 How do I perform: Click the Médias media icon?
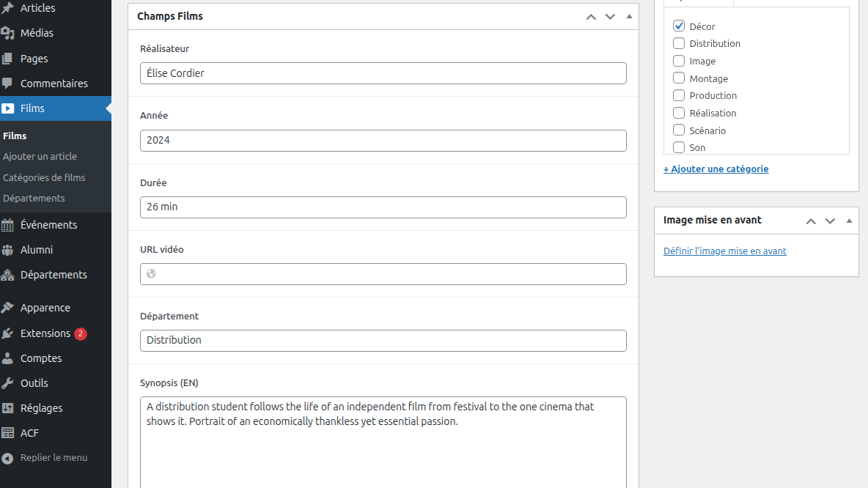click(8, 33)
